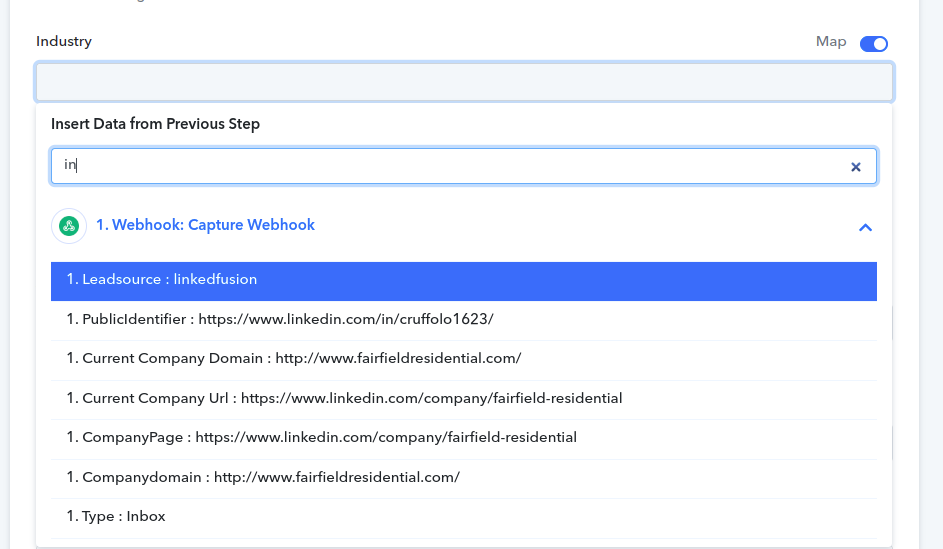Click the green webhook app icon
The width and height of the screenshot is (943, 549).
tap(69, 226)
